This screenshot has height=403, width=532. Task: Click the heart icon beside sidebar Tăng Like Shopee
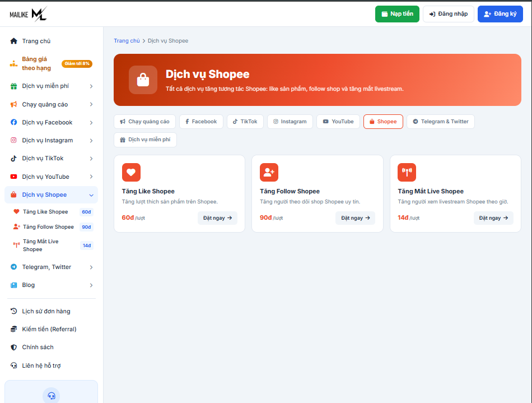16,211
